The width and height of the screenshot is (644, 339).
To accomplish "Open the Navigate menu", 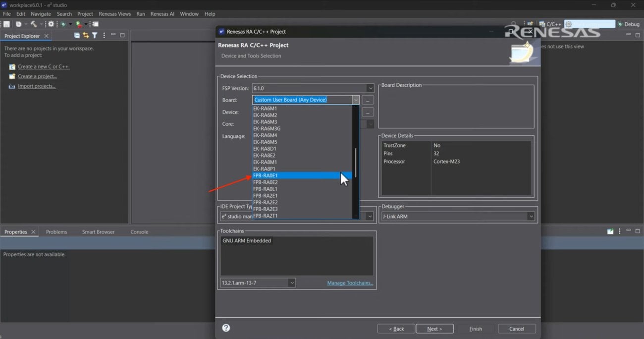I will point(41,14).
